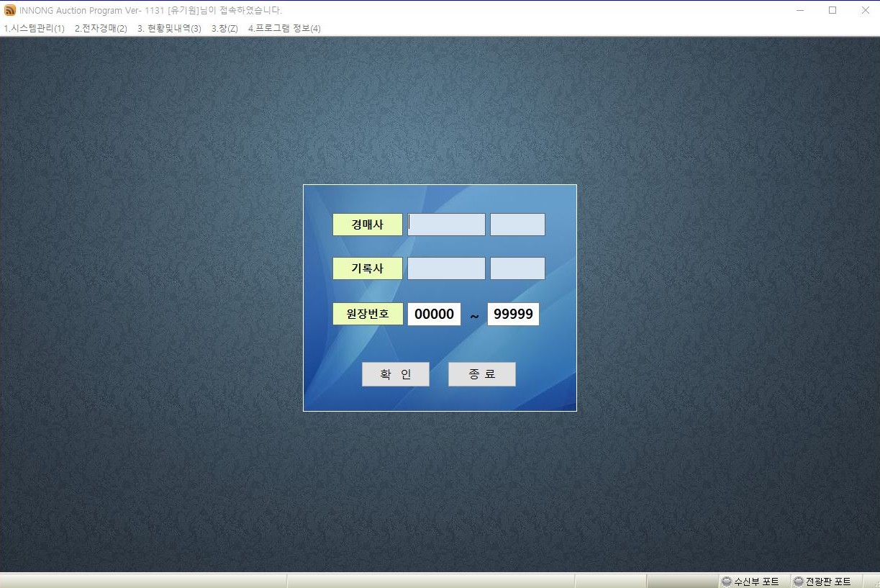Screen dimensions: 880x588
Task: Close the INNONG Auction Program window
Action: pyautogui.click(x=865, y=10)
